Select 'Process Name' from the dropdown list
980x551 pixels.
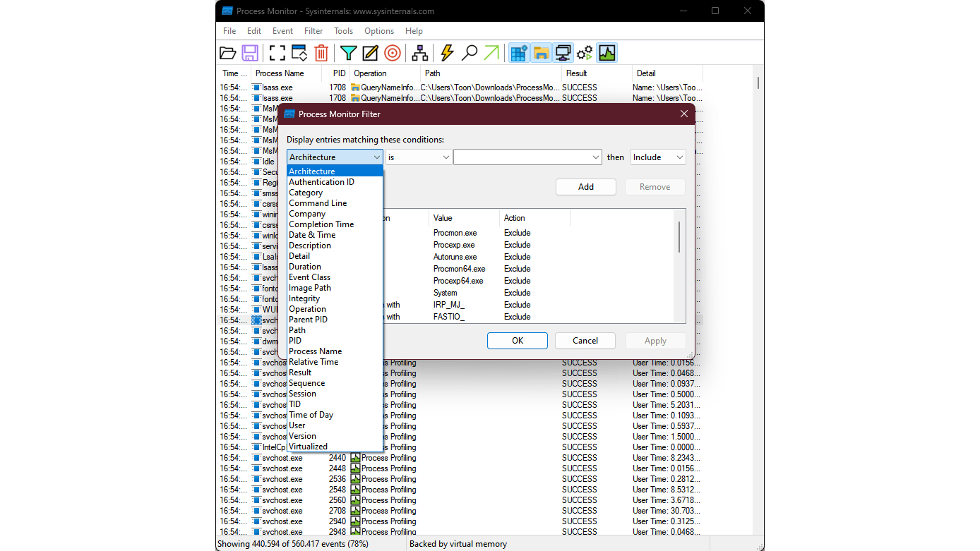[315, 351]
